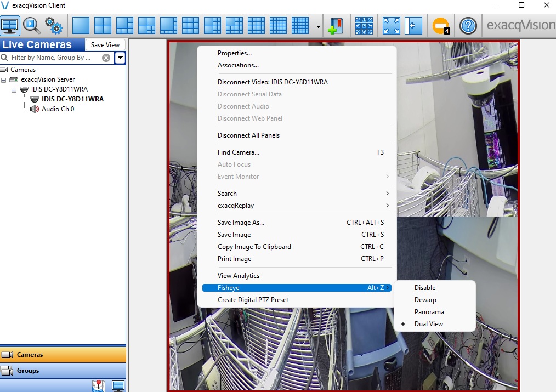The width and height of the screenshot is (556, 392).
Task: Choose Copy Image To Clipboard
Action: coord(297,247)
